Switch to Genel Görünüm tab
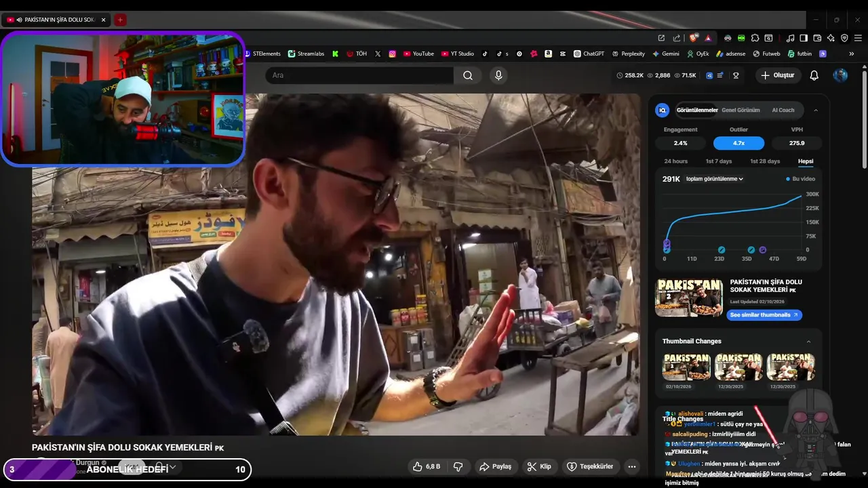Screen dimensions: 868x488 tap(741, 110)
